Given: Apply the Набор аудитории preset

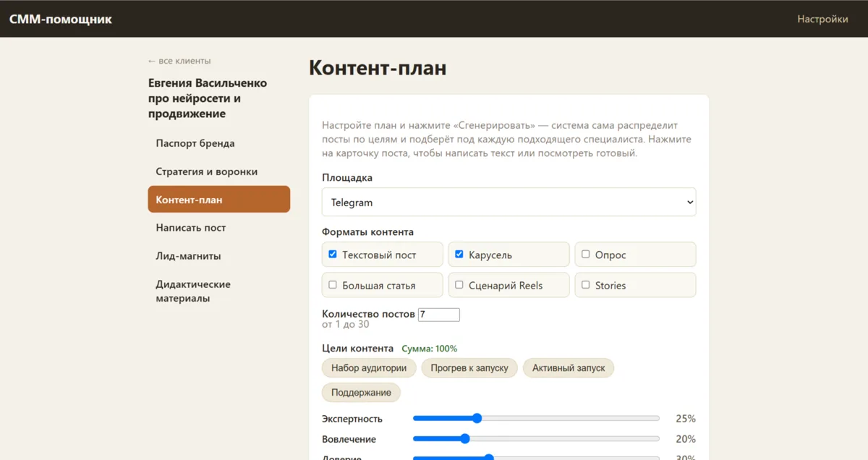Looking at the screenshot, I should click(x=369, y=368).
